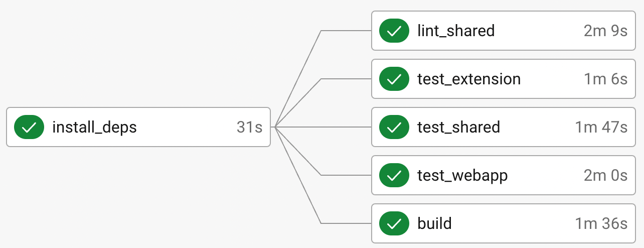Screen dimensions: 644x248
Task: Click the build job success icon
Action: tap(394, 223)
